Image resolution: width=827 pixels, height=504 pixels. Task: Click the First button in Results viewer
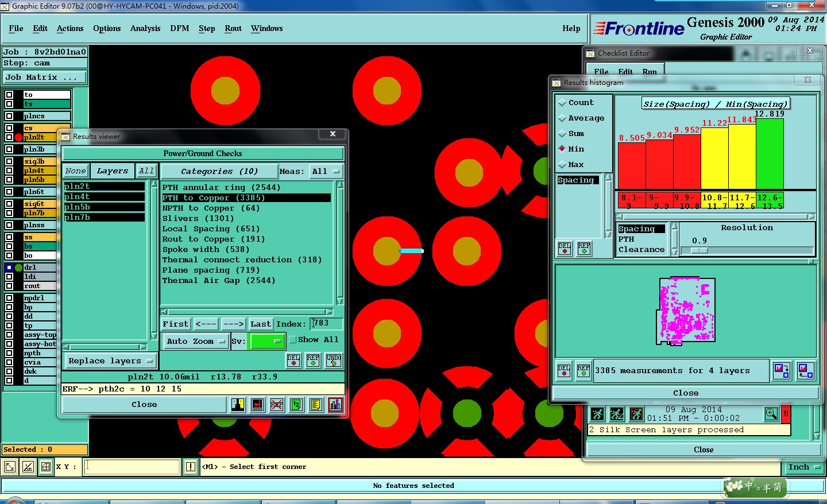point(176,324)
